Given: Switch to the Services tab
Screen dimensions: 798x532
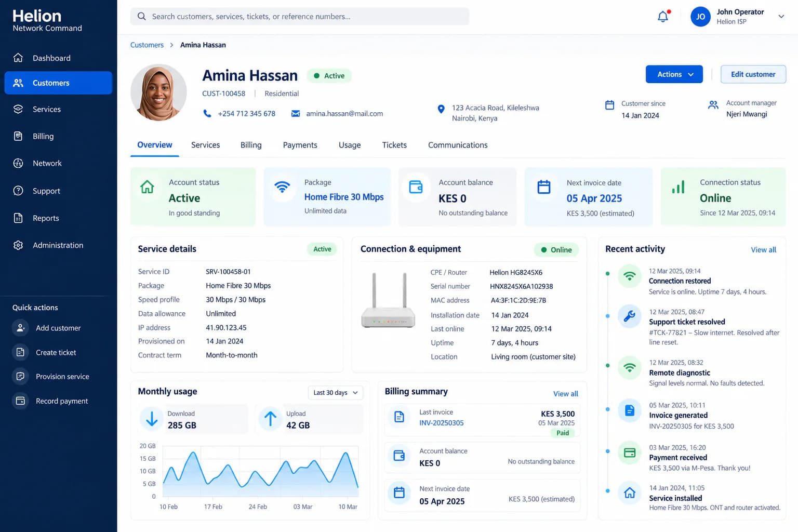Looking at the screenshot, I should coord(205,145).
